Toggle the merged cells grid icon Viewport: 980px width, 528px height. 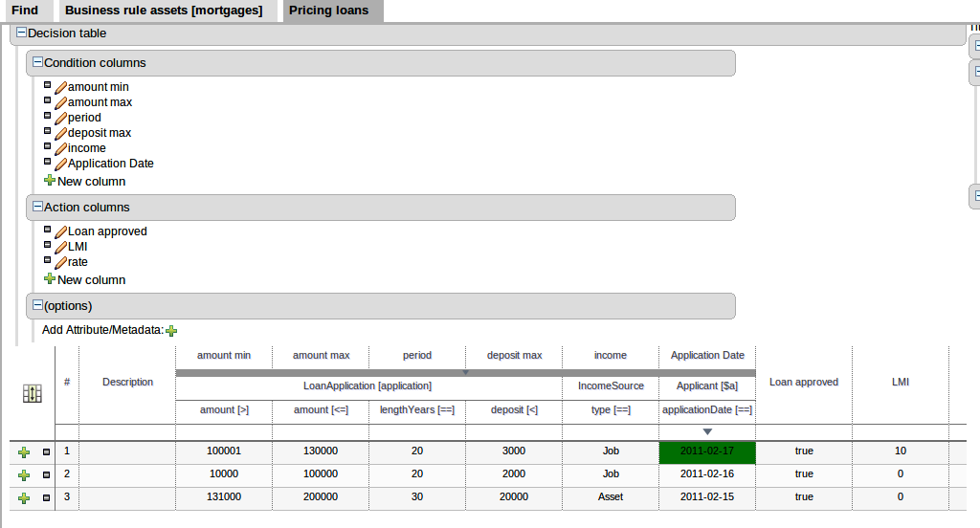33,394
